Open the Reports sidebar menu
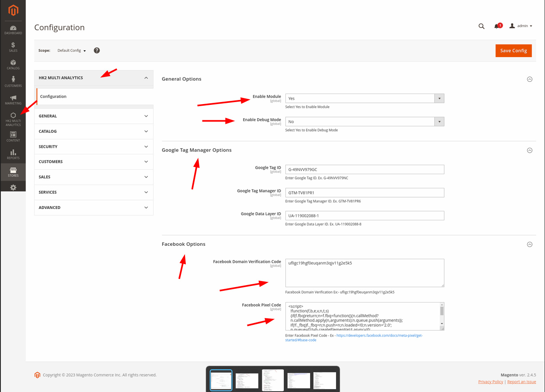545x392 pixels. coord(13,154)
